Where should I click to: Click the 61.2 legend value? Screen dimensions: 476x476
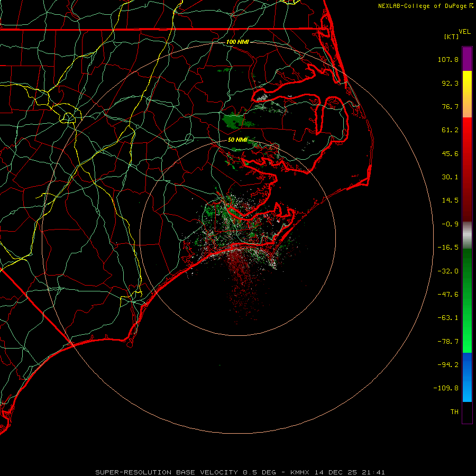(x=450, y=130)
